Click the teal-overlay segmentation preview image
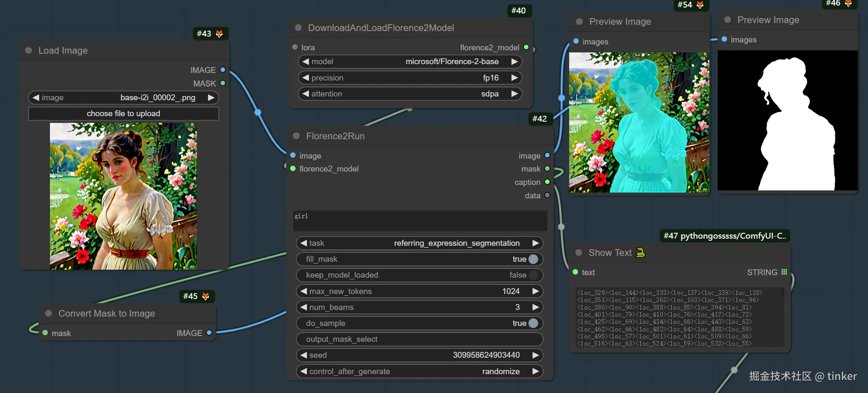The height and width of the screenshot is (393, 868). [639, 122]
